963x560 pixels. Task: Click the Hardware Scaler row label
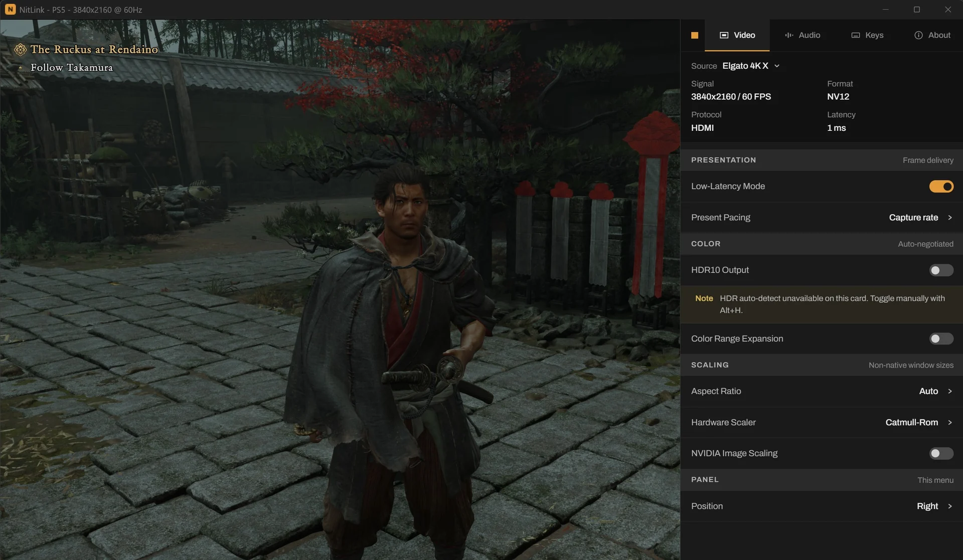(723, 423)
